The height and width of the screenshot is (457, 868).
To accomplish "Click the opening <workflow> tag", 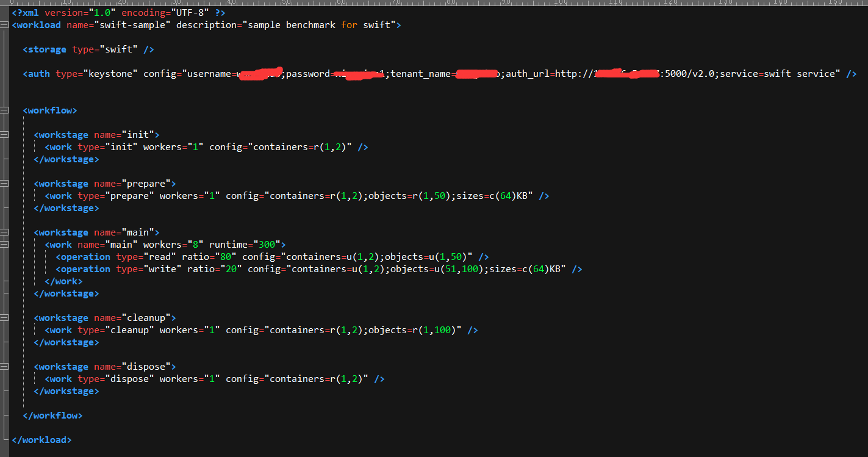I will [50, 110].
